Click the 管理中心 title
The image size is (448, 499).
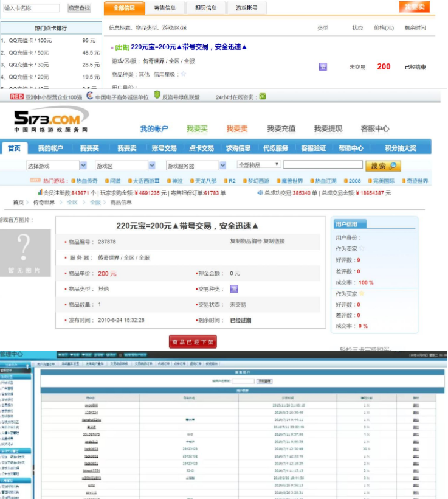pyautogui.click(x=12, y=354)
